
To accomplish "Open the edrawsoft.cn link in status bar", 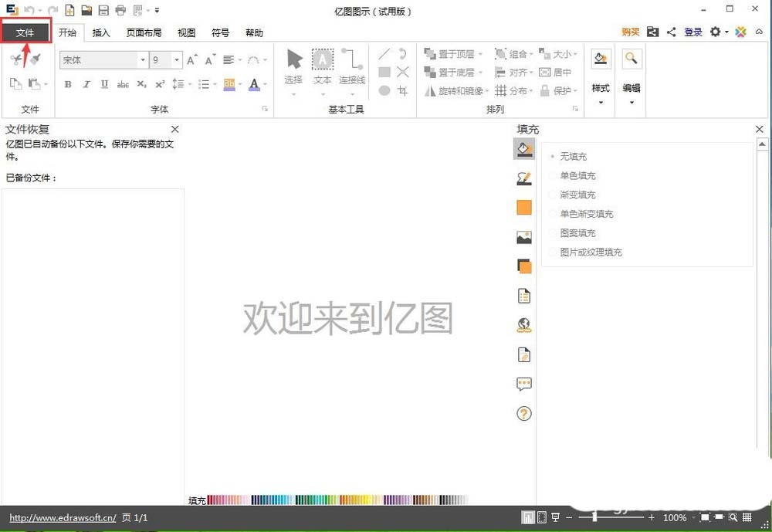I will (x=62, y=517).
